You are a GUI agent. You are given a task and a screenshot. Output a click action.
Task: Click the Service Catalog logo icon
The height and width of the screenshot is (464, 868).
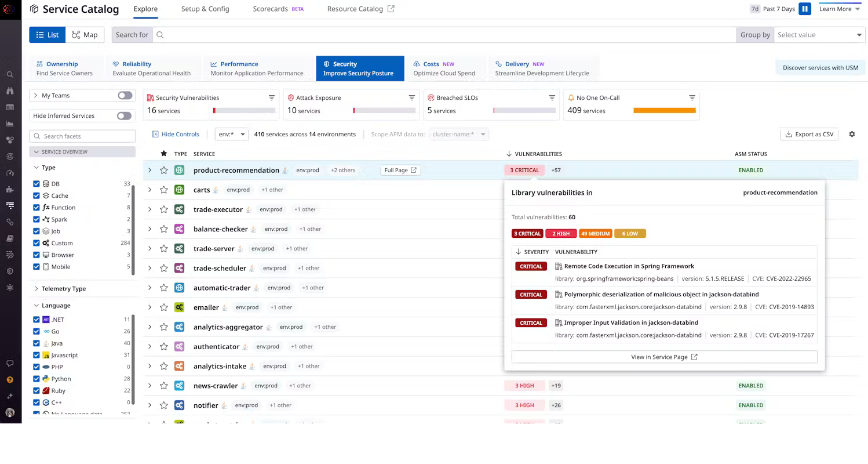coord(34,9)
